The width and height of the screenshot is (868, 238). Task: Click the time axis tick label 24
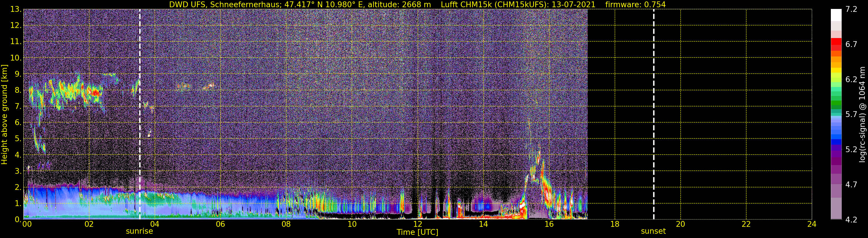(812, 224)
